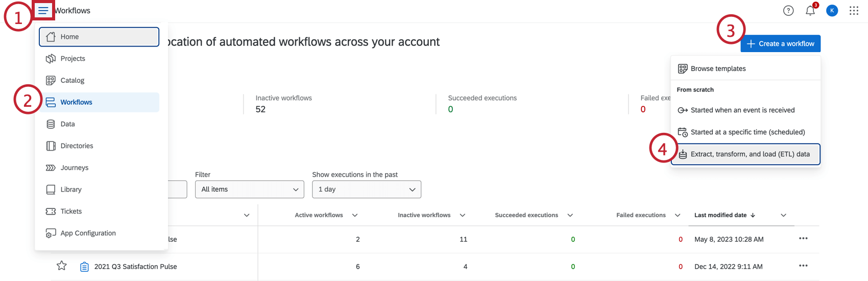Go to Projects in the navigation menu
The height and width of the screenshot is (281, 868).
coord(73,59)
